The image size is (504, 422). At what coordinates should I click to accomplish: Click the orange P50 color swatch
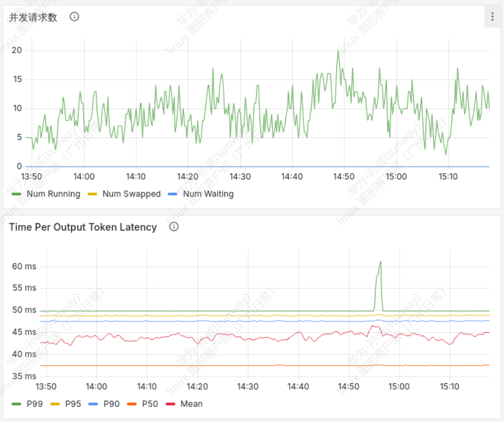click(132, 404)
